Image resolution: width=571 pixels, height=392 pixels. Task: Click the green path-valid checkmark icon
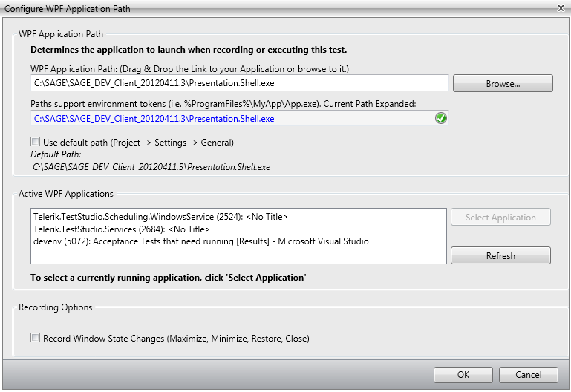tap(441, 118)
